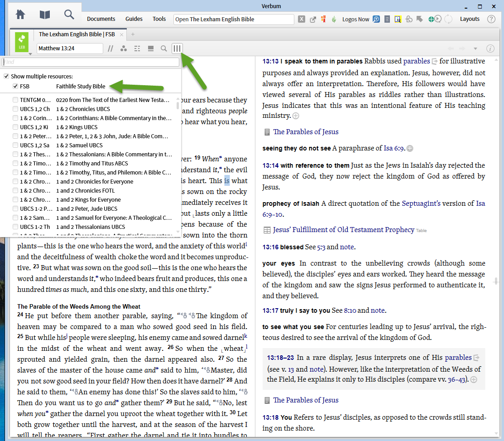The height and width of the screenshot is (441, 504).
Task: Click the back navigation arrow in the panel
Action: pyautogui.click(x=451, y=48)
